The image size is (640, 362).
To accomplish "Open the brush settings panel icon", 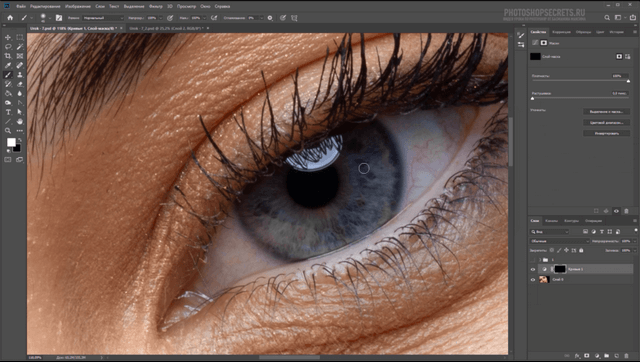I will tap(59, 18).
